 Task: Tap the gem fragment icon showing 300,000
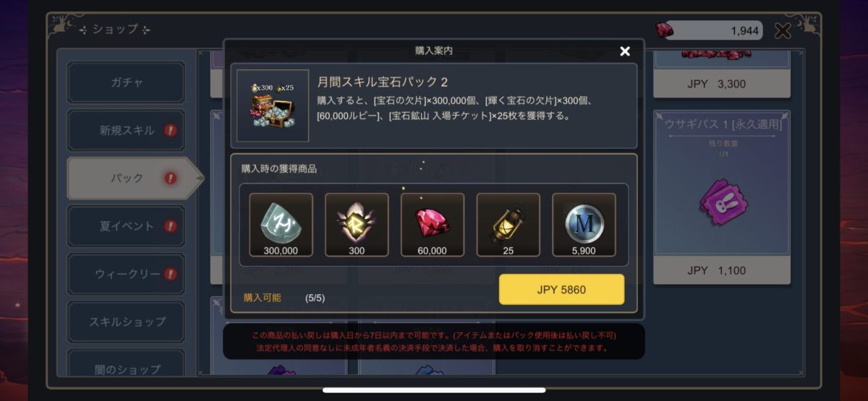281,225
